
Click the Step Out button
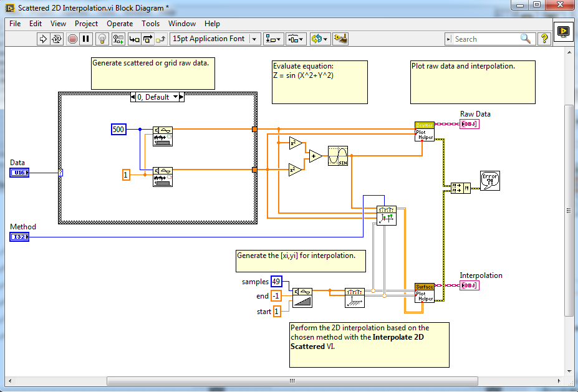[160, 39]
